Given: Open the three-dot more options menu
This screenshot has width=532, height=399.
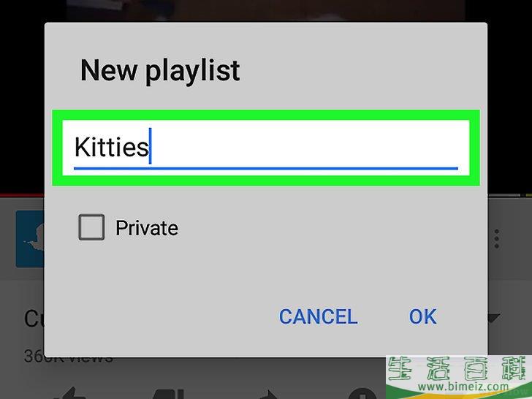Looking at the screenshot, I should [496, 239].
